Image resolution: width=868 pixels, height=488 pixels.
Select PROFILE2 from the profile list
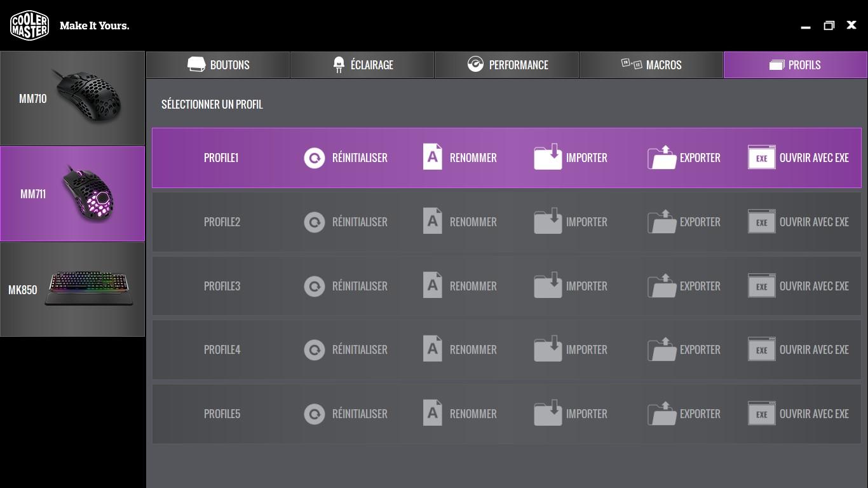222,222
